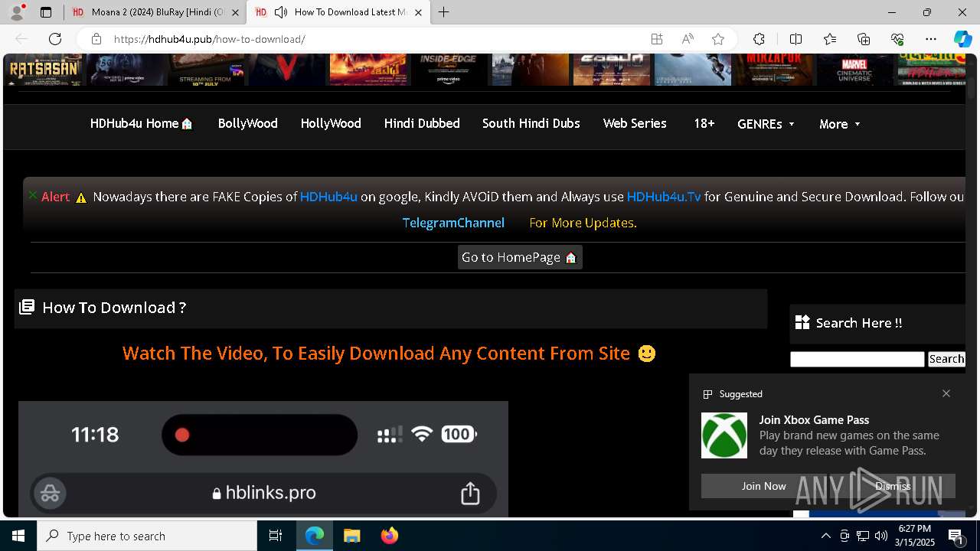Open the TelegramChannel link
The height and width of the screenshot is (551, 980).
tap(453, 223)
